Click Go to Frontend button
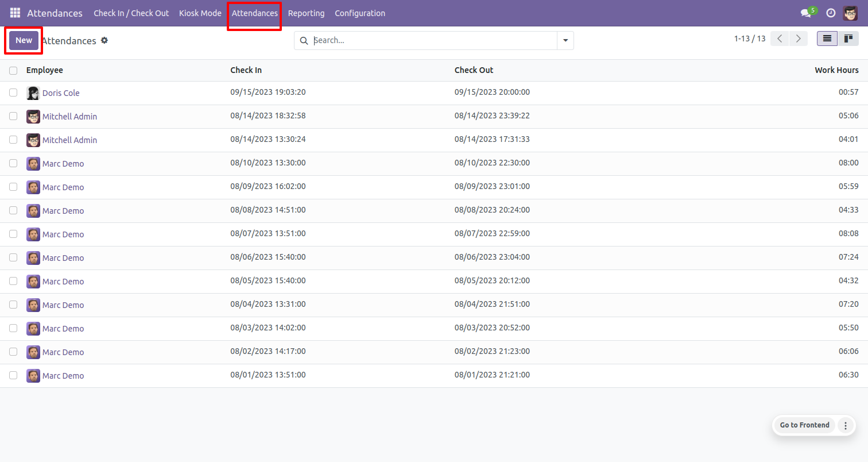This screenshot has height=462, width=868. click(x=804, y=425)
